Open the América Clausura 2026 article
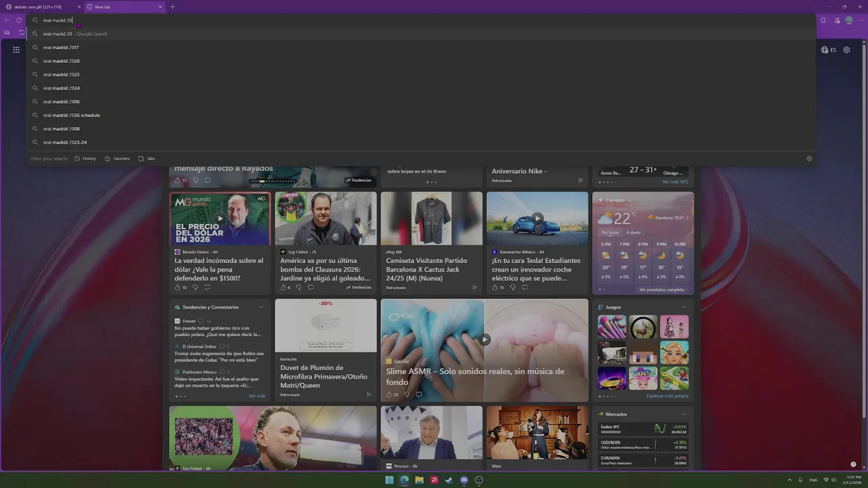 (325, 269)
